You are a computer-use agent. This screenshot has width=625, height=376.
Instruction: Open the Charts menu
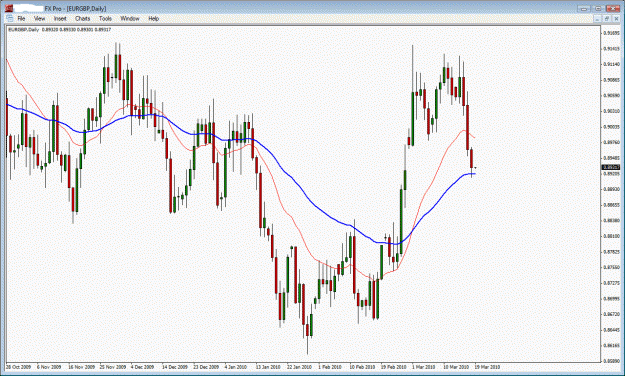[83, 18]
